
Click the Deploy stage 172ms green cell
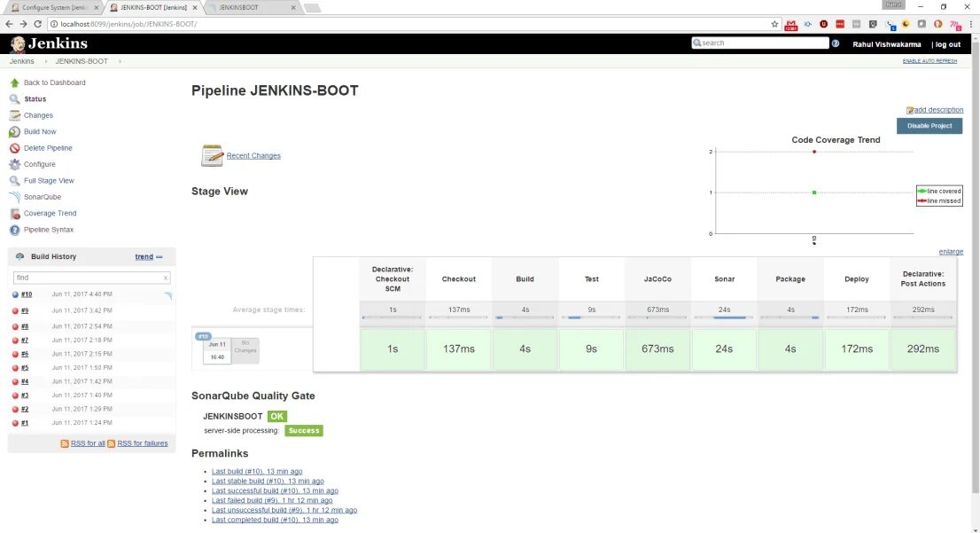[x=856, y=349]
